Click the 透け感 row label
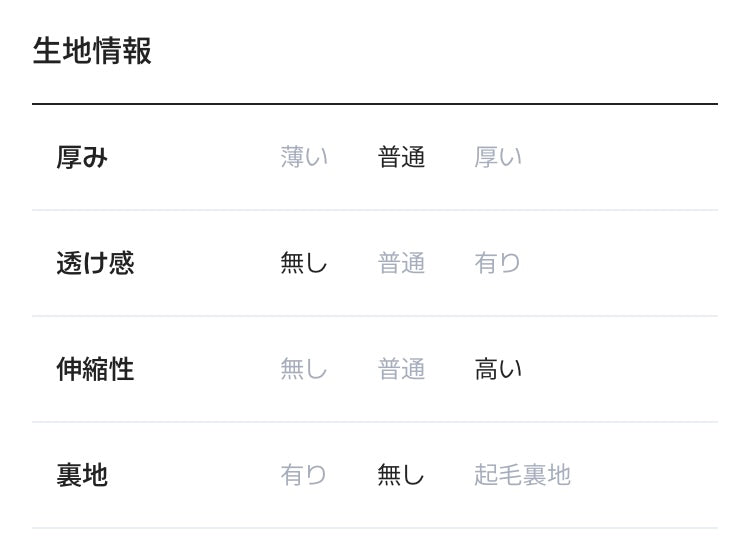Viewport: 750px width, 556px height. coord(95,264)
